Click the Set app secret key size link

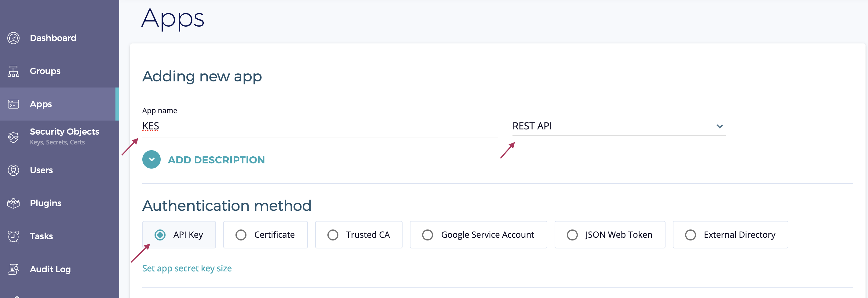click(x=187, y=268)
